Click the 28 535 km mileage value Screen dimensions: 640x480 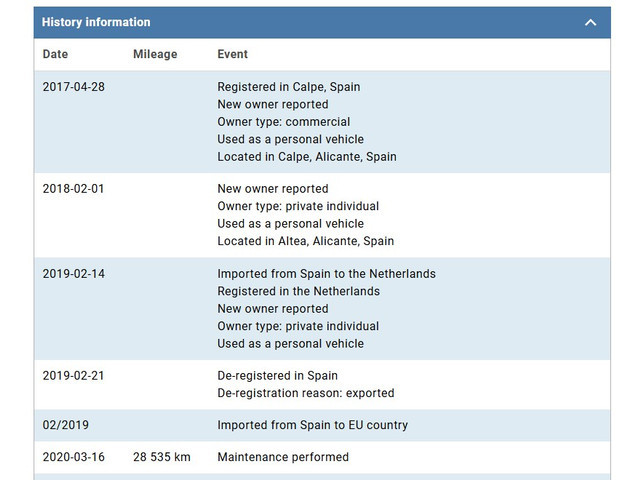(x=164, y=457)
